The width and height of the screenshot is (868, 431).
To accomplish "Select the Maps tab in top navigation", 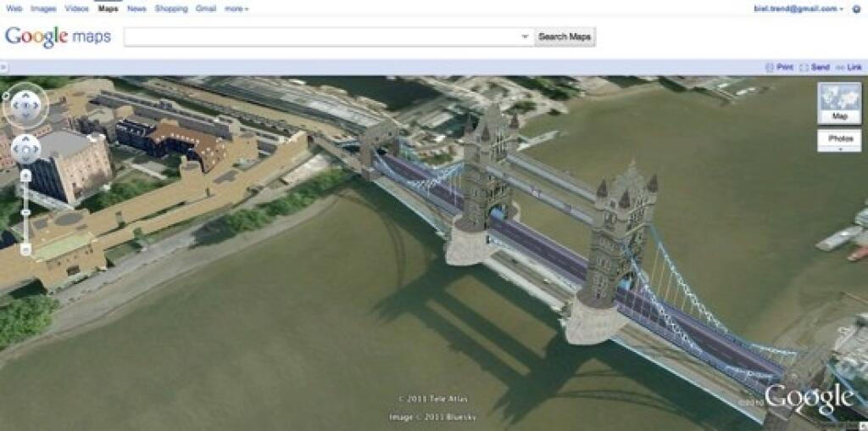I will pyautogui.click(x=108, y=8).
